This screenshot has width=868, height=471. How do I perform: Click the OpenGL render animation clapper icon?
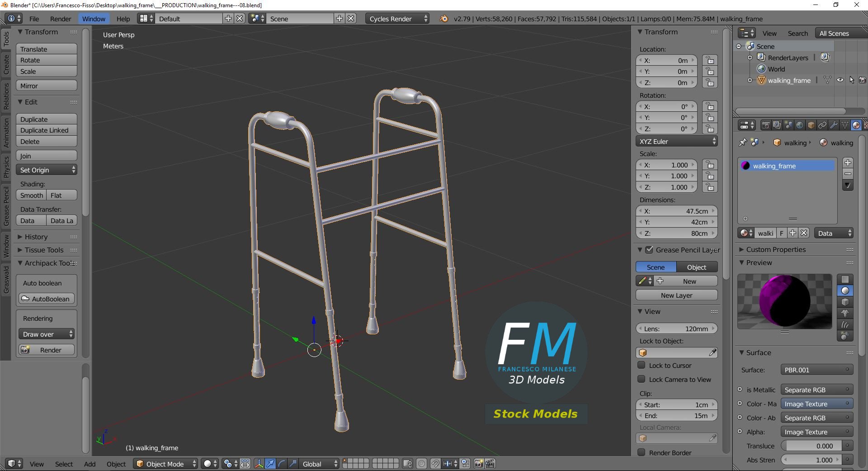coord(490,464)
